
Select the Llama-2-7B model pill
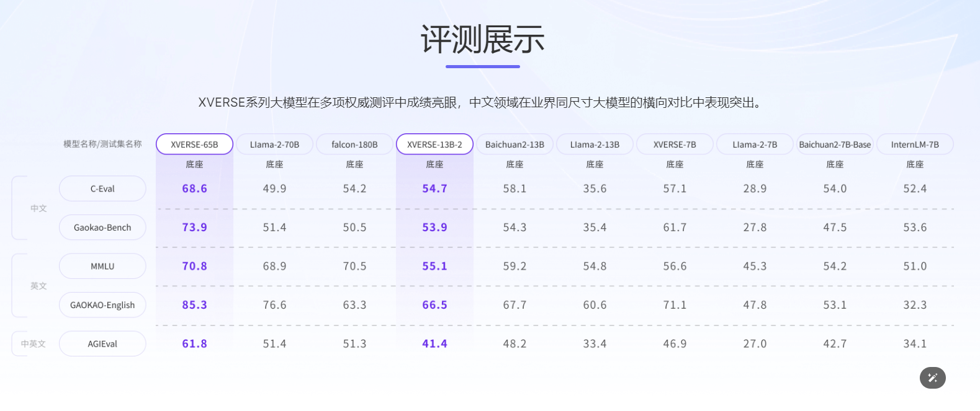pos(755,144)
